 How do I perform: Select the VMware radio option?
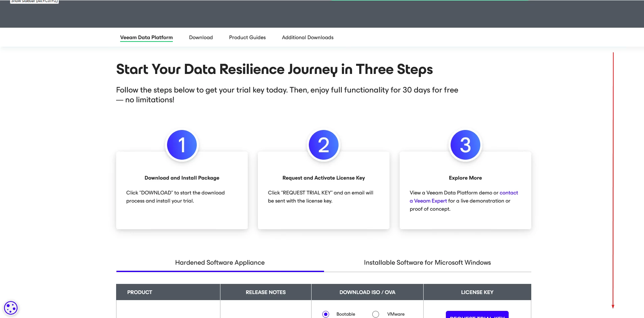[x=376, y=314]
